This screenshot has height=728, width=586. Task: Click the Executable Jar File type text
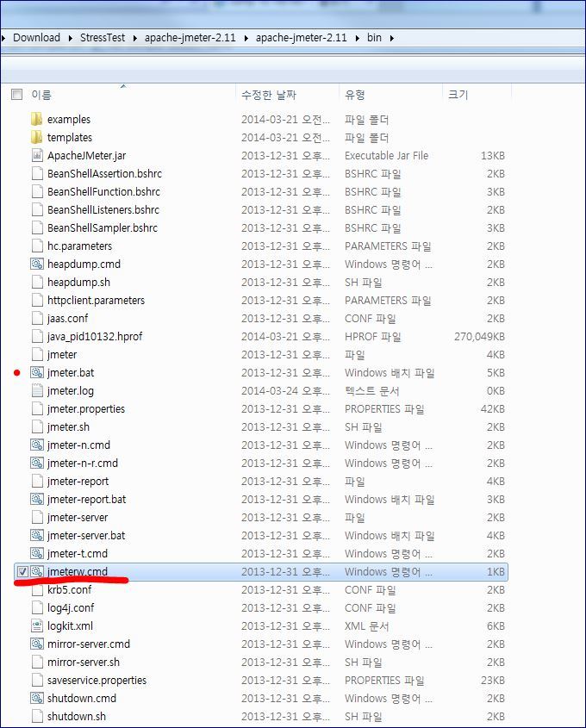[x=386, y=156]
